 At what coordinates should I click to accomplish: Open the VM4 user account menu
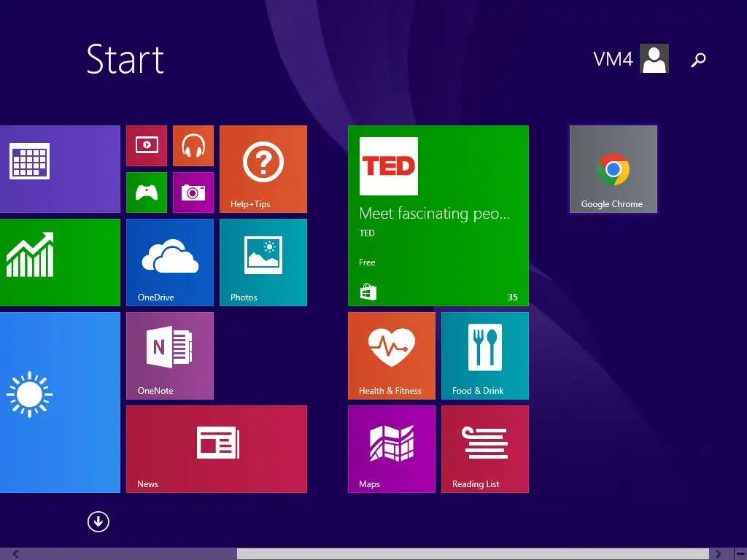point(631,58)
